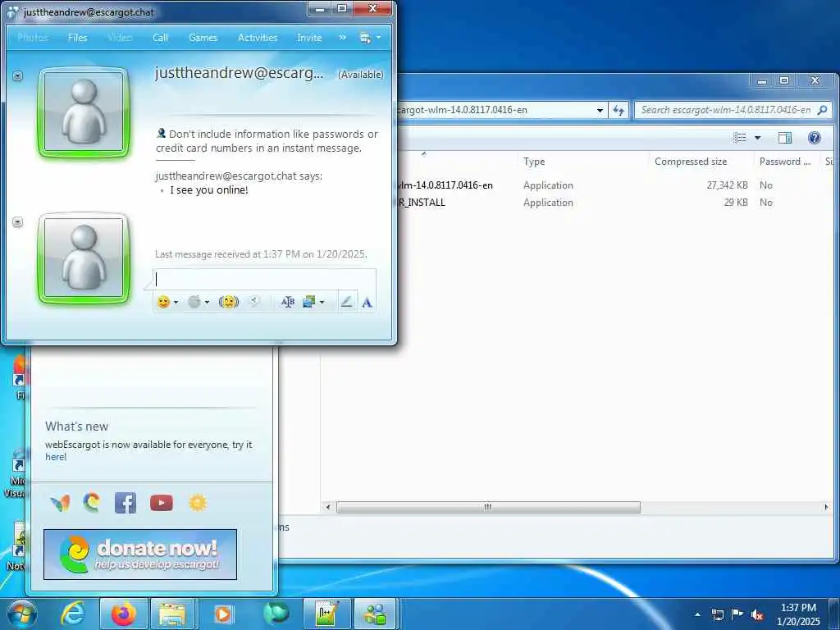Click the search magnifier in Explorer window

pos(822,110)
